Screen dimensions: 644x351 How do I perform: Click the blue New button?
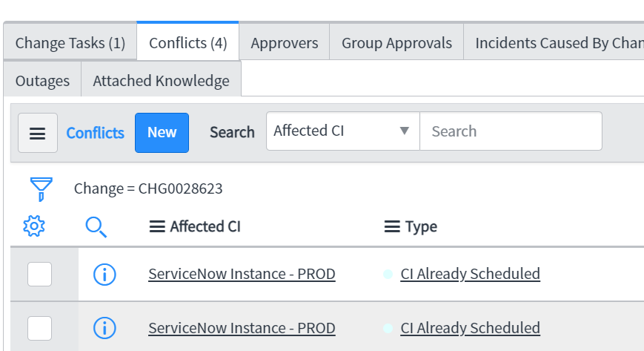coord(162,133)
